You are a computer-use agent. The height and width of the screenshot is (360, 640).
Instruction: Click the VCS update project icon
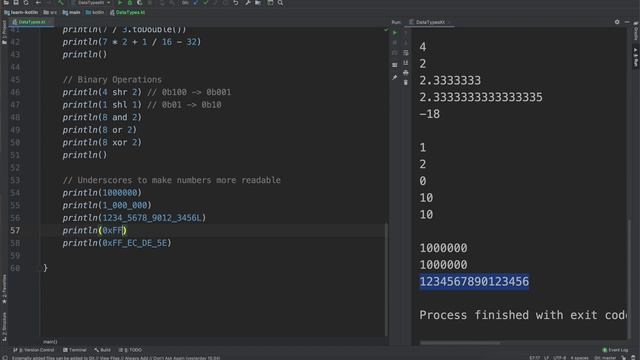(x=196, y=2)
